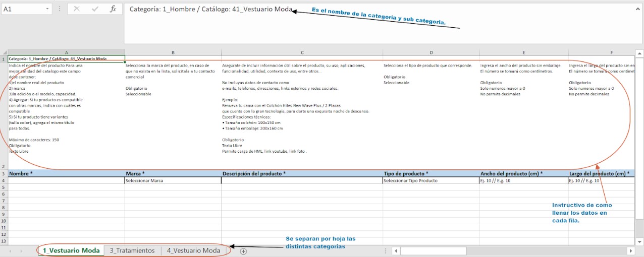644x257 pixels.
Task: Select column D header
Action: 431,52
